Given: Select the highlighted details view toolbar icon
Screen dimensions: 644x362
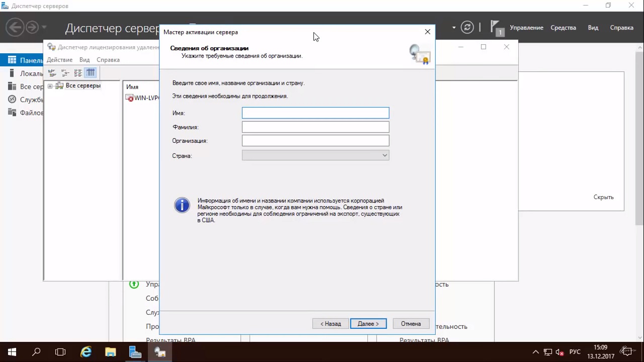Looking at the screenshot, I should click(x=91, y=73).
